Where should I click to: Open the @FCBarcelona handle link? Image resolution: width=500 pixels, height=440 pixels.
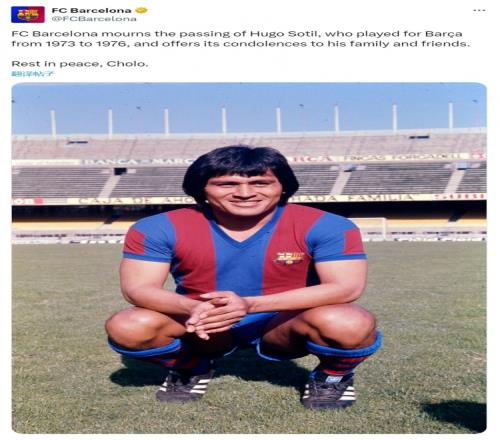94,19
